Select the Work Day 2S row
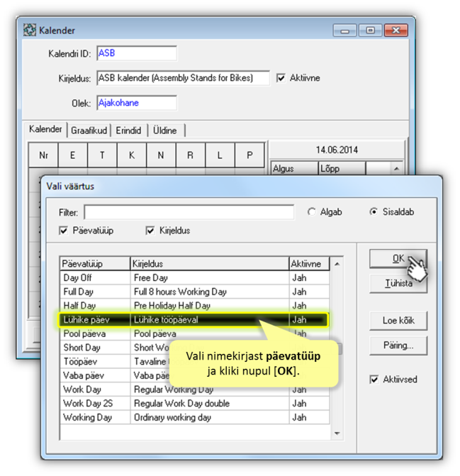Viewport: 460px width, 476px height. [x=195, y=404]
